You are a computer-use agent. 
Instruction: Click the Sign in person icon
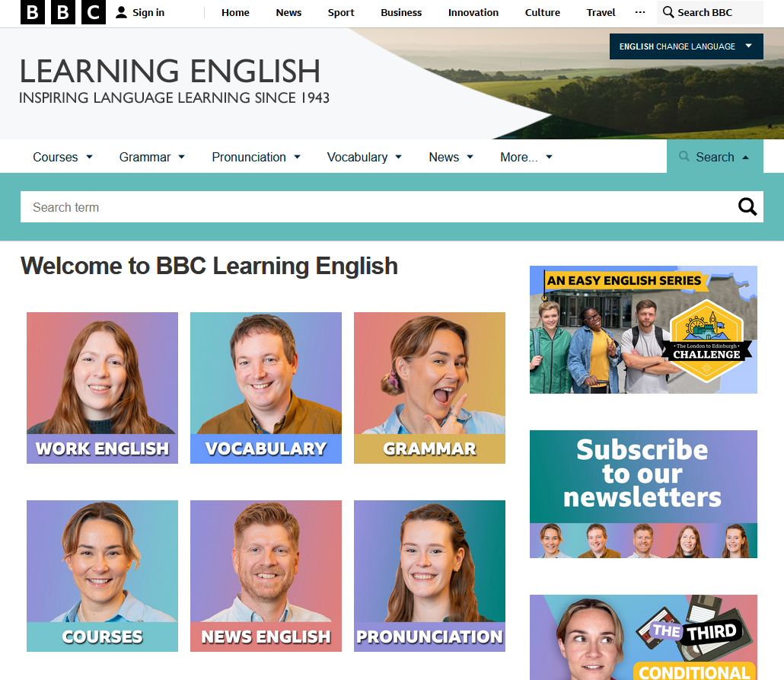click(121, 12)
